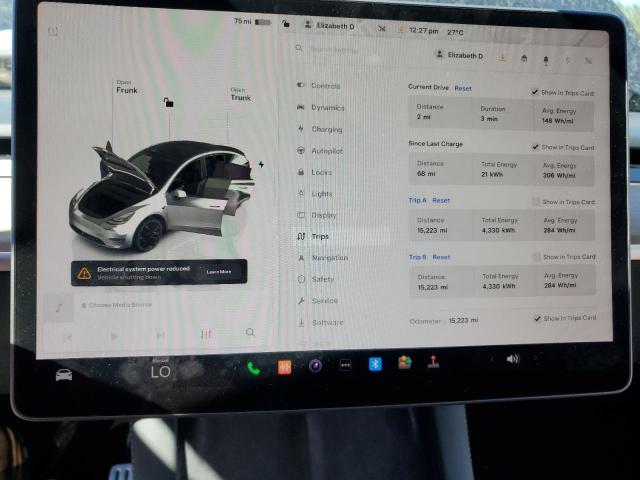Open the Phone app in bottom bar
This screenshot has width=640, height=480.
pyautogui.click(x=253, y=368)
